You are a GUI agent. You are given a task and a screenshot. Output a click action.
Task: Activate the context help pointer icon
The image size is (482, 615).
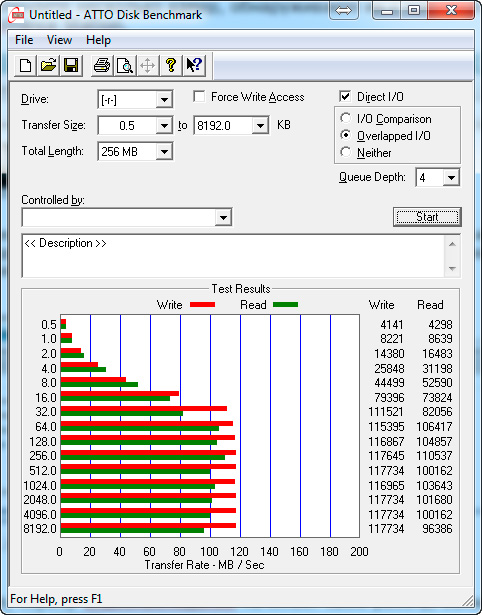coord(193,65)
